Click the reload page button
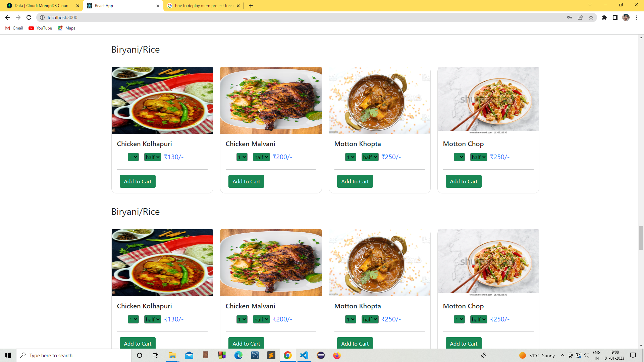 [x=29, y=17]
